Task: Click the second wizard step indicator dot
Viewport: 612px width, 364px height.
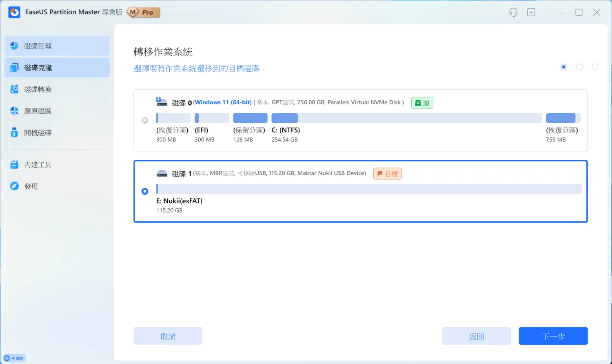Action: pyautogui.click(x=579, y=67)
